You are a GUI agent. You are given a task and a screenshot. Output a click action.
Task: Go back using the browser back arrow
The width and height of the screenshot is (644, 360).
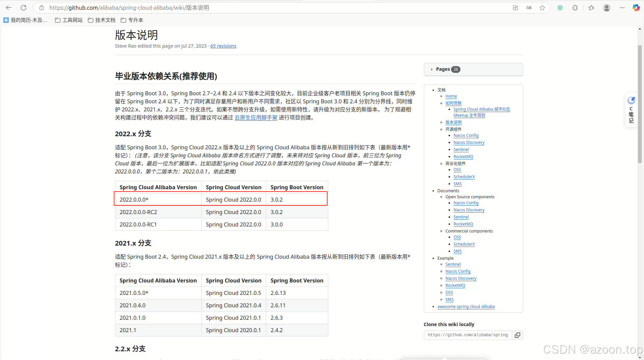coord(9,7)
